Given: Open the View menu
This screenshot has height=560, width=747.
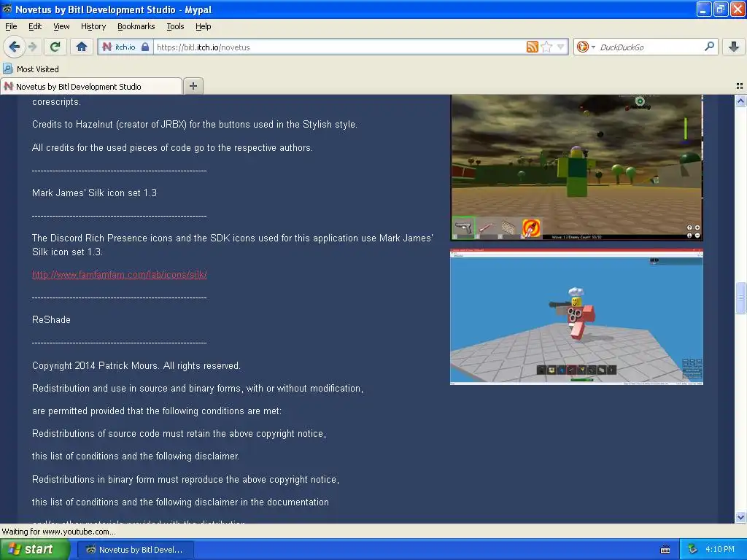Looking at the screenshot, I should point(61,26).
